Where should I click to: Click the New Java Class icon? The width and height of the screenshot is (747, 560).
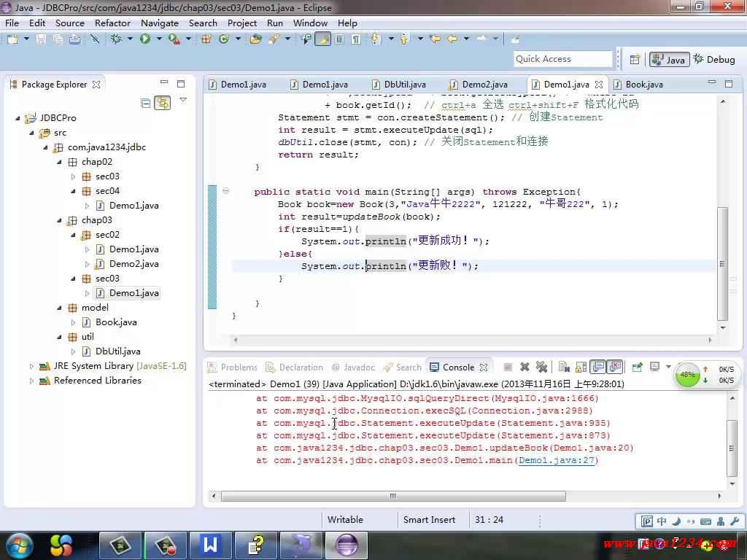point(224,39)
